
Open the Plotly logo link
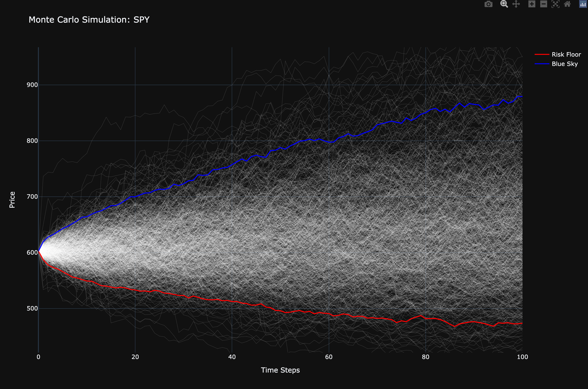coord(583,4)
